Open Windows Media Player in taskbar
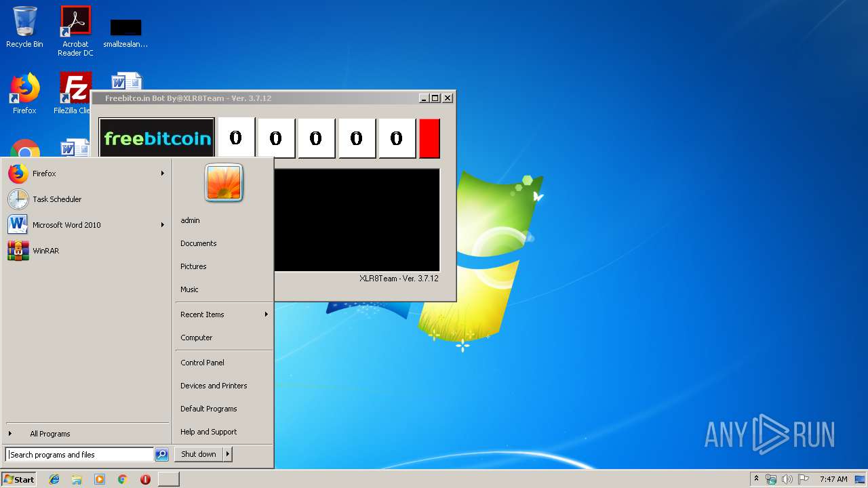The height and width of the screenshot is (488, 868). (x=100, y=479)
